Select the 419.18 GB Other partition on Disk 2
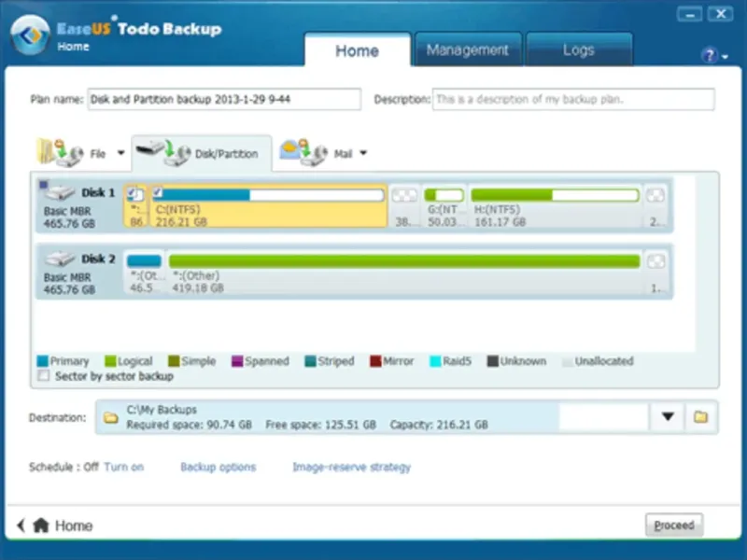747x560 pixels. click(404, 273)
